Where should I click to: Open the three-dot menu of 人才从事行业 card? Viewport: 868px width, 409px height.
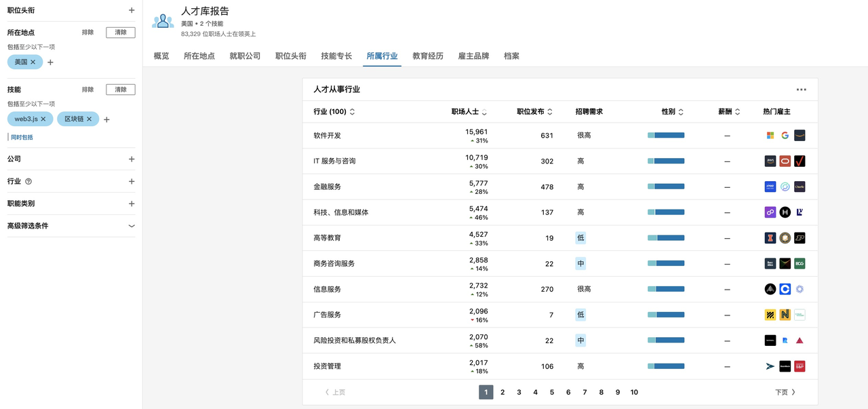tap(802, 90)
